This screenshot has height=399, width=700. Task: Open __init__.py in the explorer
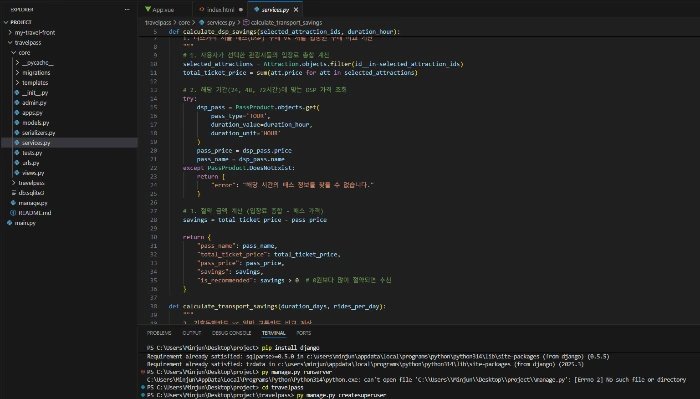point(35,93)
